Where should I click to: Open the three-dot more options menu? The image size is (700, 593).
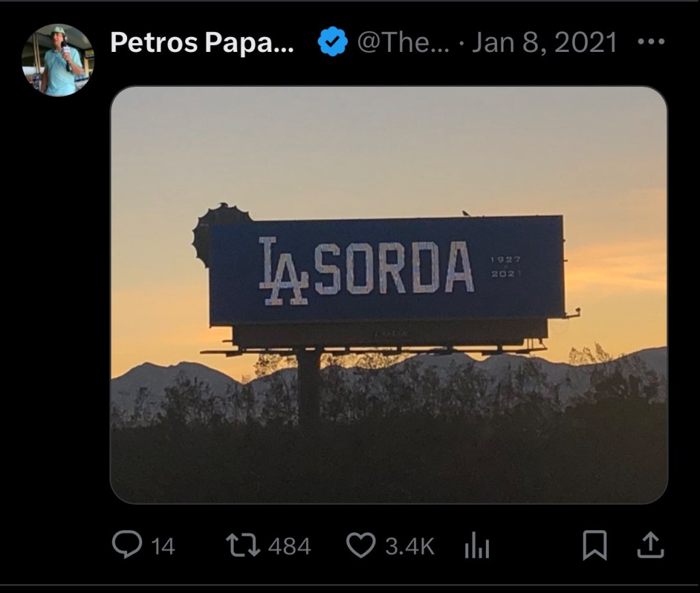(651, 42)
